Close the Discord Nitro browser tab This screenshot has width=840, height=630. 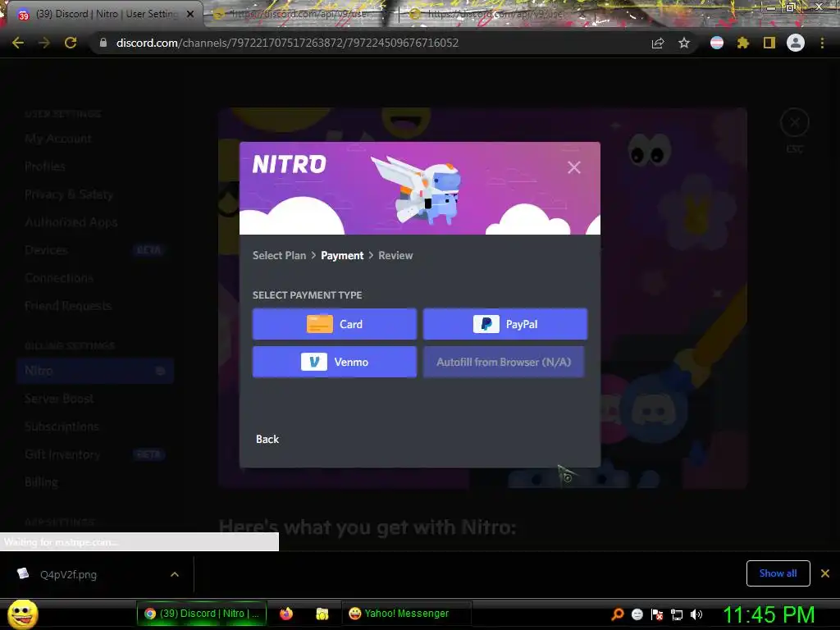(x=190, y=14)
